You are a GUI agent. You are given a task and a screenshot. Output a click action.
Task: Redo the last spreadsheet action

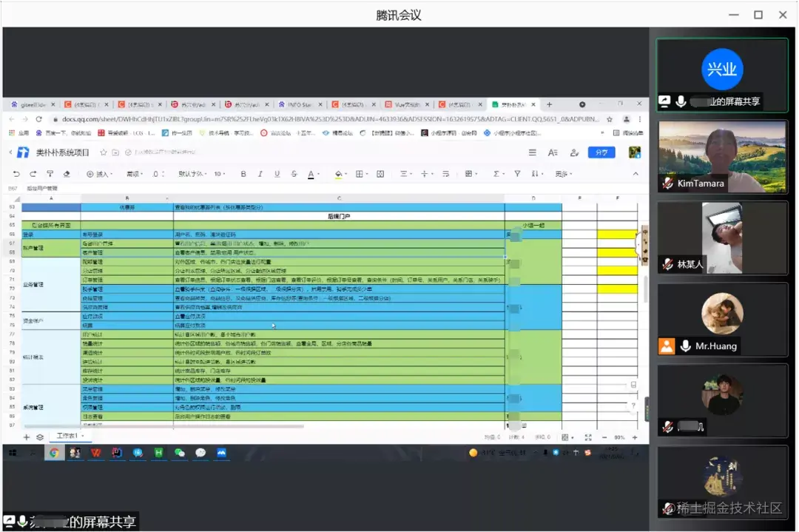(33, 175)
